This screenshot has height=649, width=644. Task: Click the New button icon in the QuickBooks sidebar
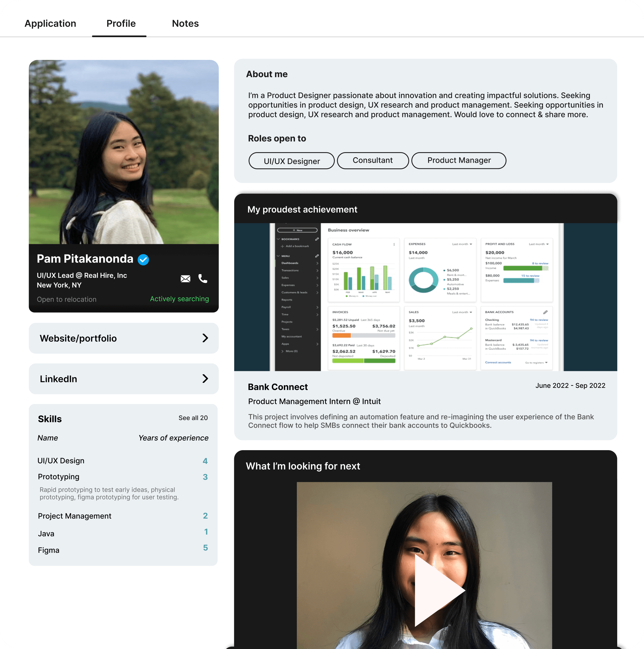pos(294,230)
